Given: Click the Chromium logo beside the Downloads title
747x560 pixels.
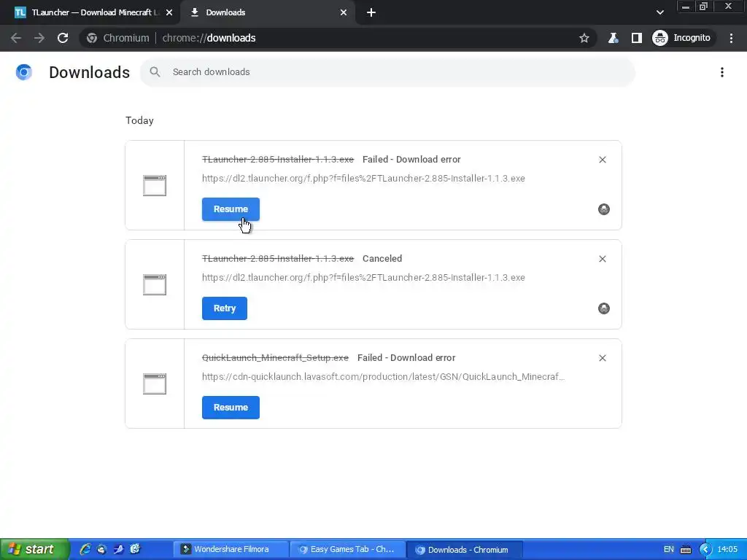Looking at the screenshot, I should tap(24, 72).
